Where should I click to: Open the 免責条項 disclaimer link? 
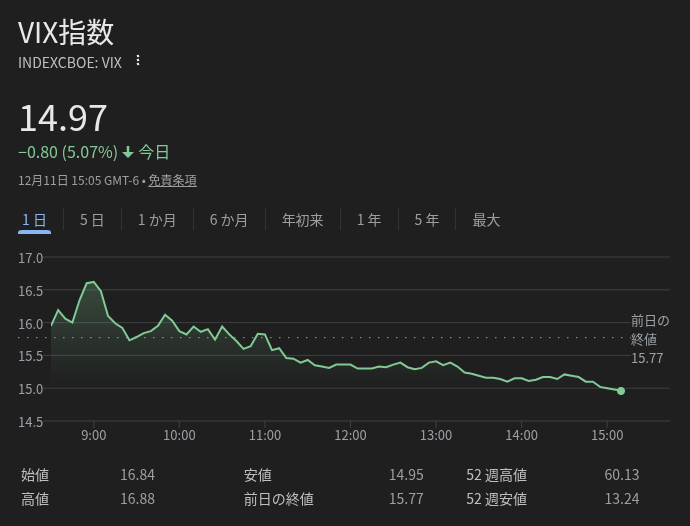[172, 181]
